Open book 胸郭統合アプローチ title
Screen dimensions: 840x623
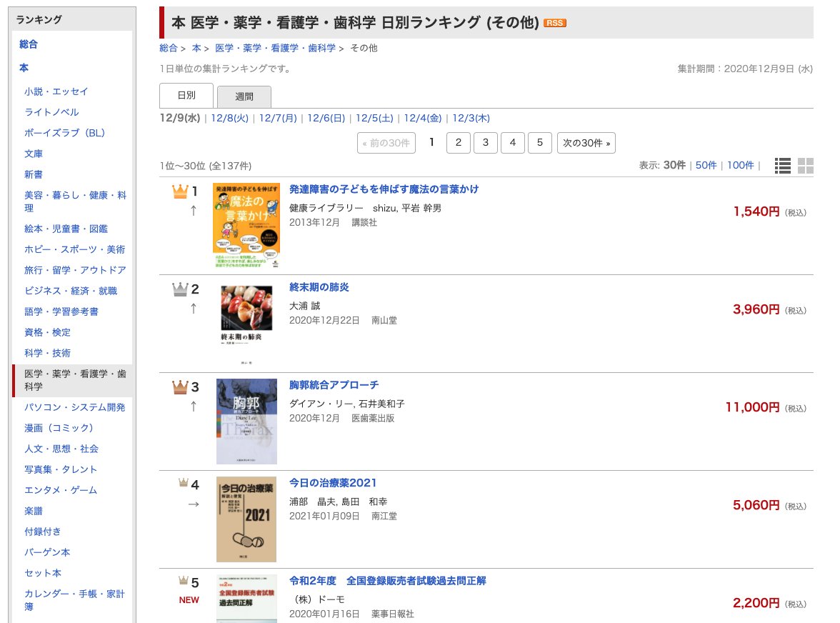(334, 385)
